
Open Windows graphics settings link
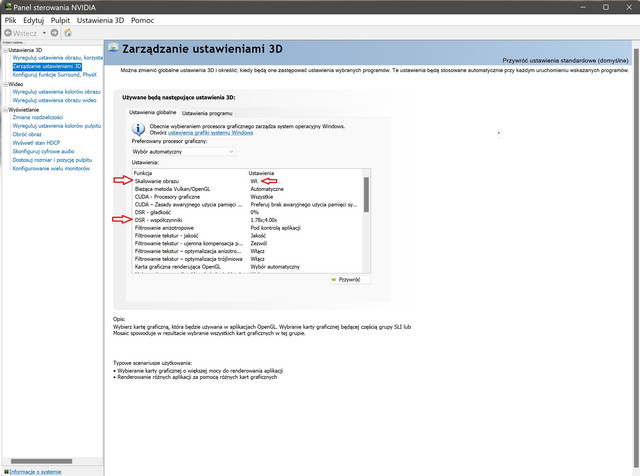click(x=210, y=133)
